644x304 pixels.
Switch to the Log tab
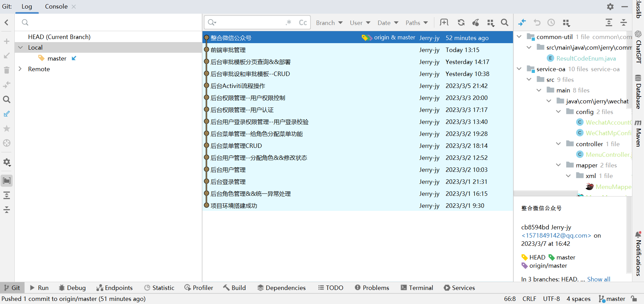click(27, 7)
